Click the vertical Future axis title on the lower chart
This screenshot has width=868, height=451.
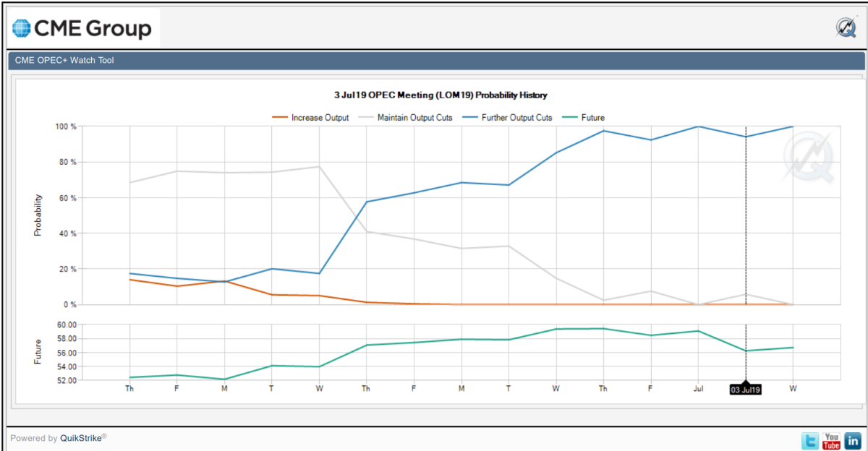(x=38, y=353)
